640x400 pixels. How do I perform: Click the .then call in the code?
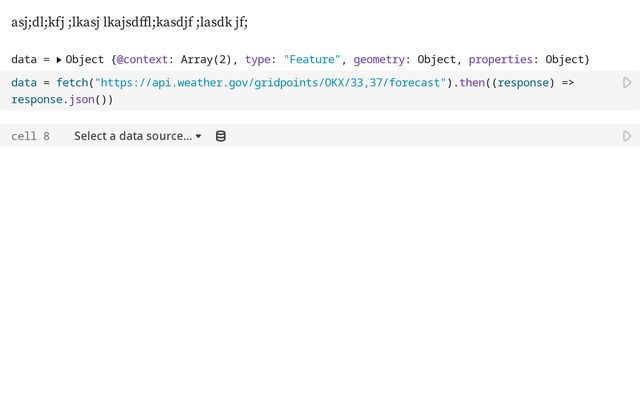coord(471,83)
